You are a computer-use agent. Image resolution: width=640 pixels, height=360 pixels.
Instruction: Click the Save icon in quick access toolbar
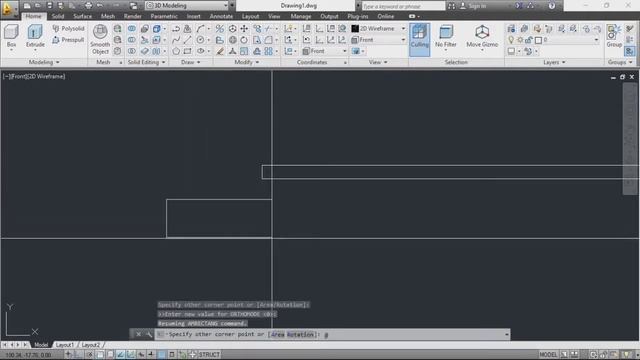click(x=50, y=6)
